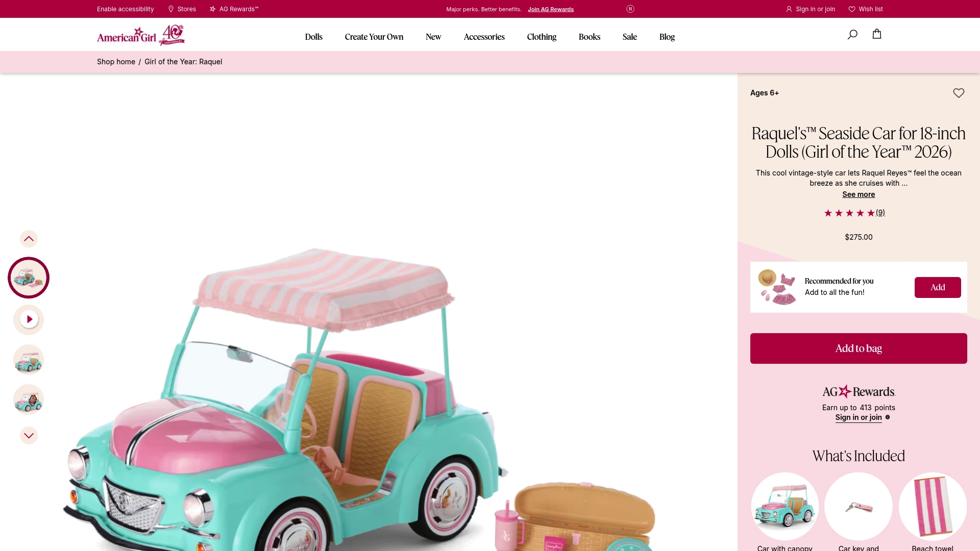Click the American Girl logo

[x=141, y=35]
